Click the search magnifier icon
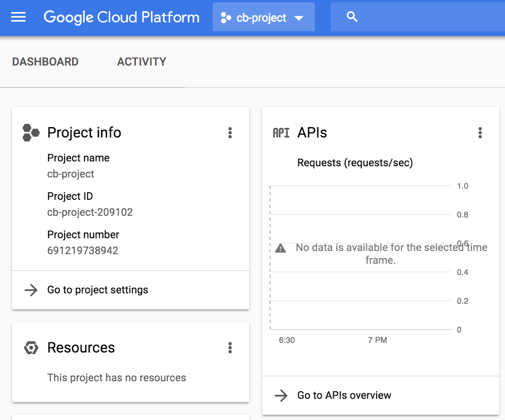This screenshot has width=505, height=420. (352, 17)
